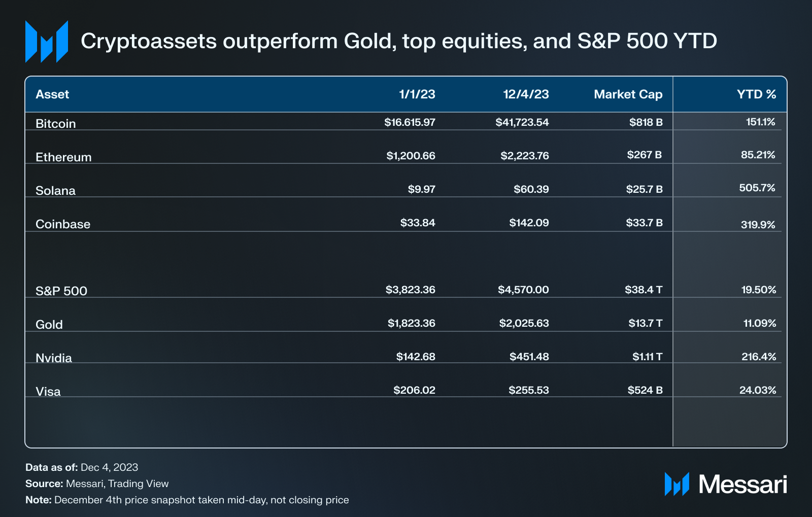This screenshot has height=517, width=812.
Task: Select the Visa row label
Action: [48, 392]
